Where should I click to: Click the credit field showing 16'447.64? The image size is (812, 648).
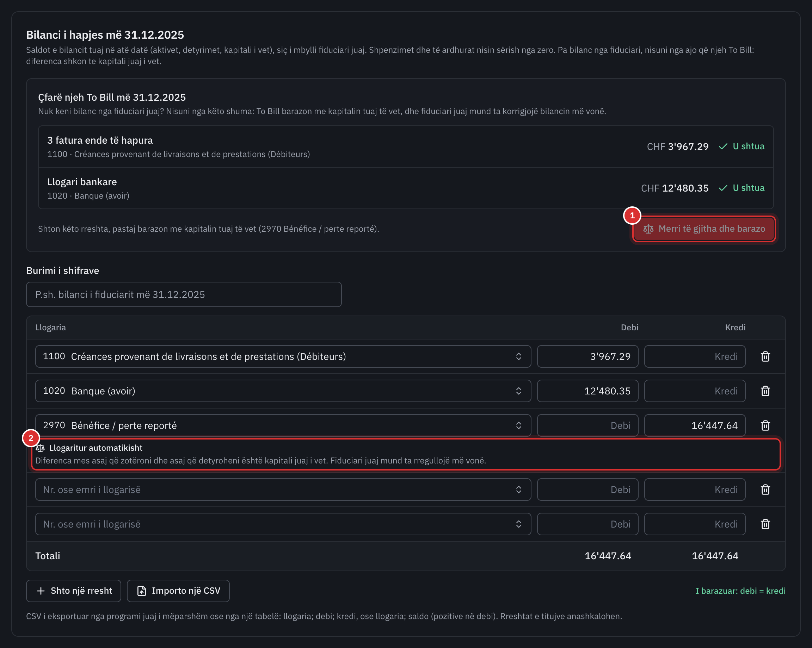coord(695,426)
